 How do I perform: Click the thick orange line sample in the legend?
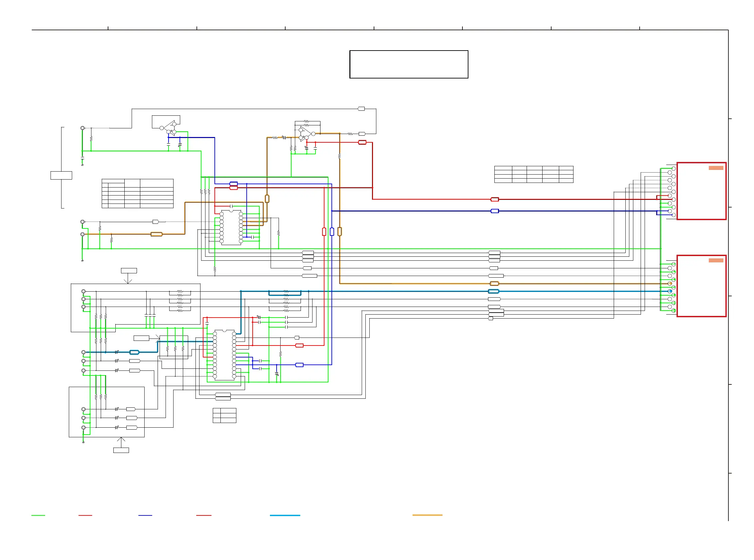click(x=427, y=515)
